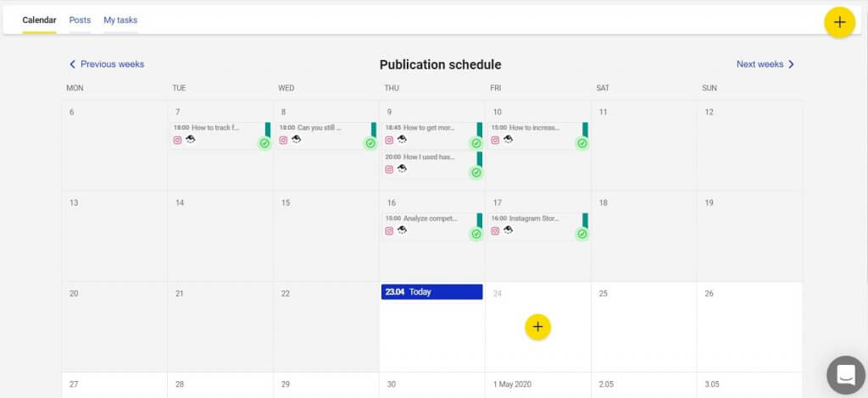This screenshot has width=868, height=398.
Task: Open the chat support bubble
Action: coord(847,375)
